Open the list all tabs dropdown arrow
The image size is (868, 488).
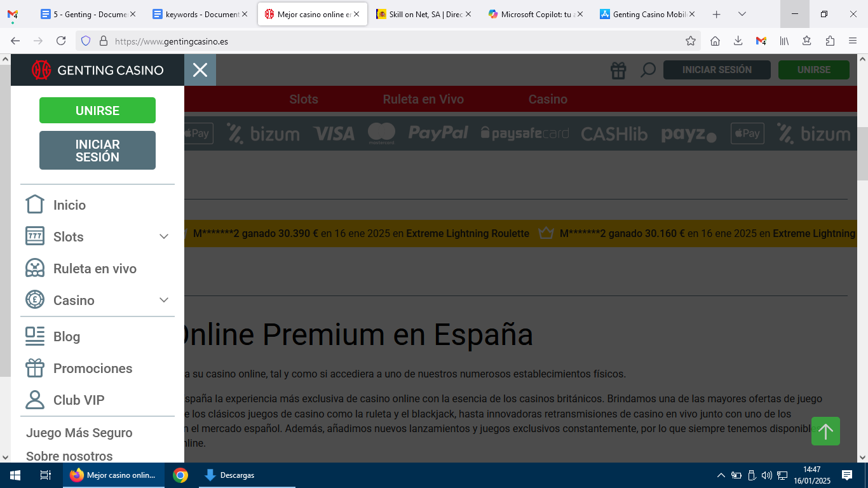(742, 14)
